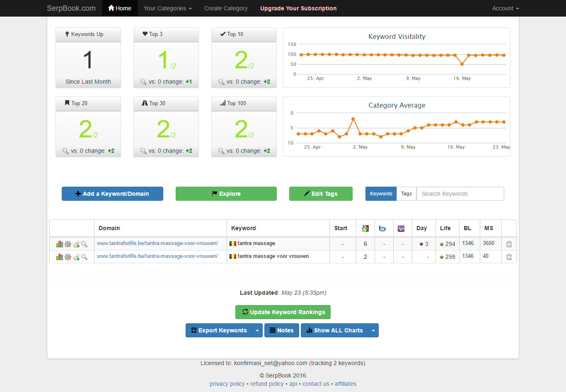566x392 pixels.
Task: Open Show ALL Charts dropdown arrow
Action: (x=373, y=330)
